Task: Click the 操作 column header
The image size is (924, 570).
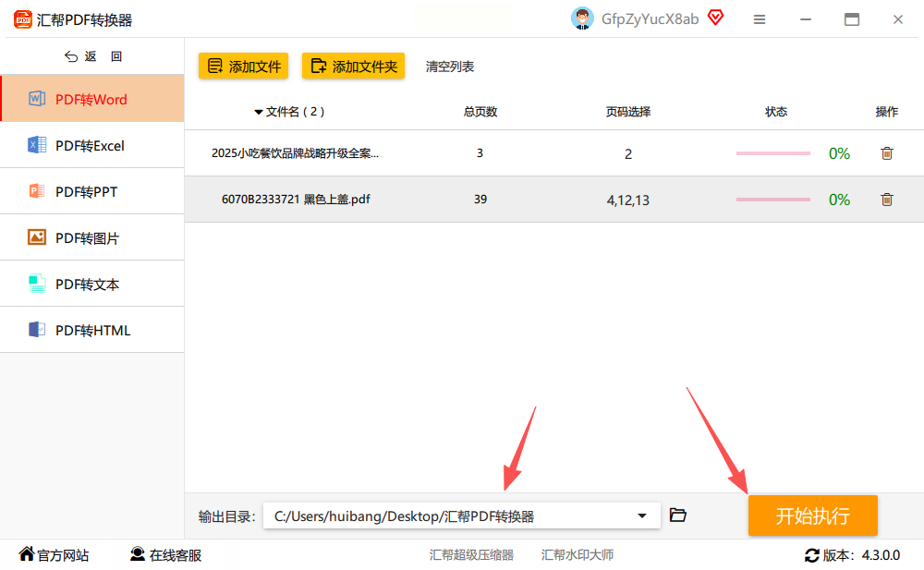Action: pyautogui.click(x=887, y=112)
